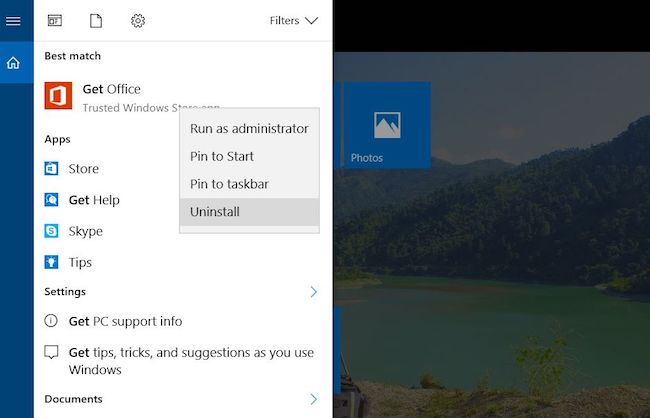Click the speech bubble tips icon
The height and width of the screenshot is (418, 650).
(x=51, y=352)
